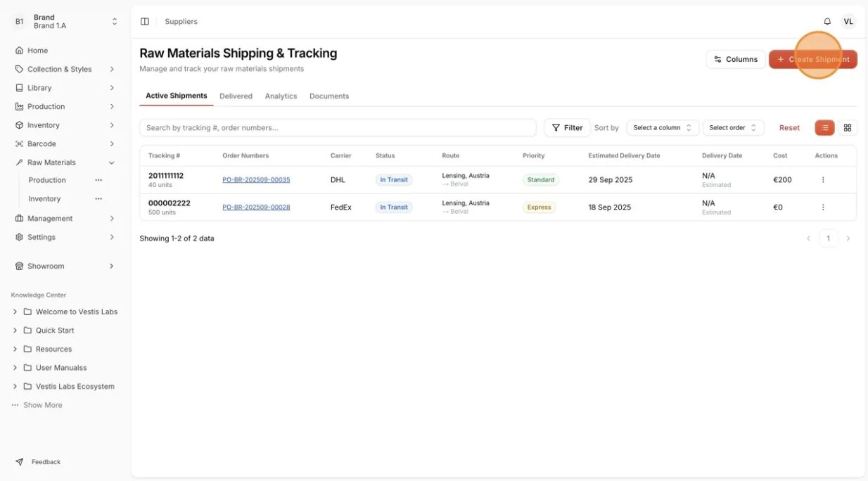Click the Management building icon
Viewport: 868px width, 481px height.
point(19,218)
